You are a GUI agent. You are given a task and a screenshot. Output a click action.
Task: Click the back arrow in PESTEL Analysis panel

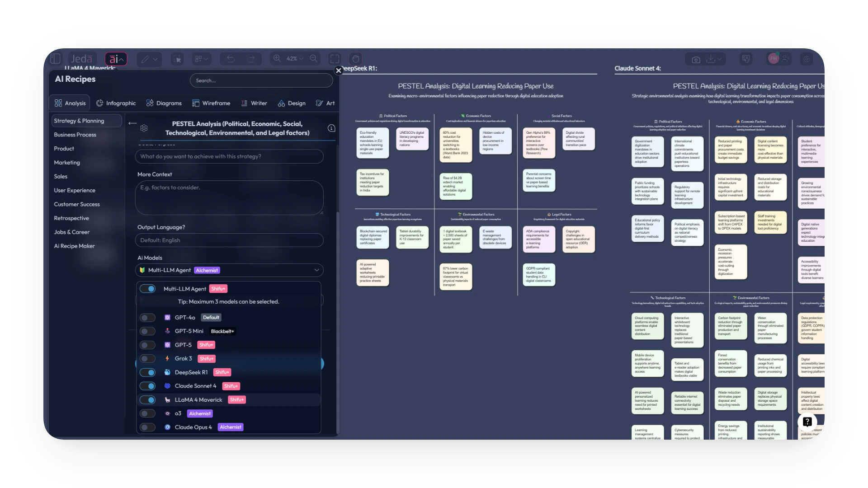(132, 123)
